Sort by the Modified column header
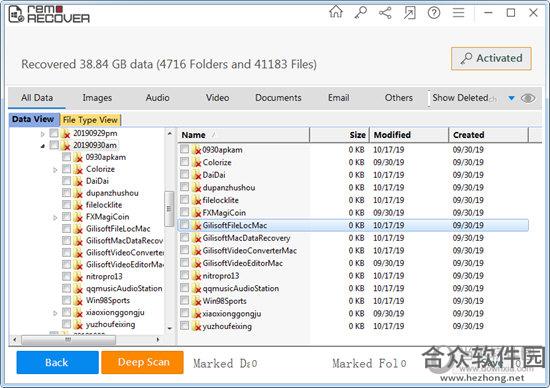Image resolution: width=550 pixels, height=388 pixels. point(409,135)
